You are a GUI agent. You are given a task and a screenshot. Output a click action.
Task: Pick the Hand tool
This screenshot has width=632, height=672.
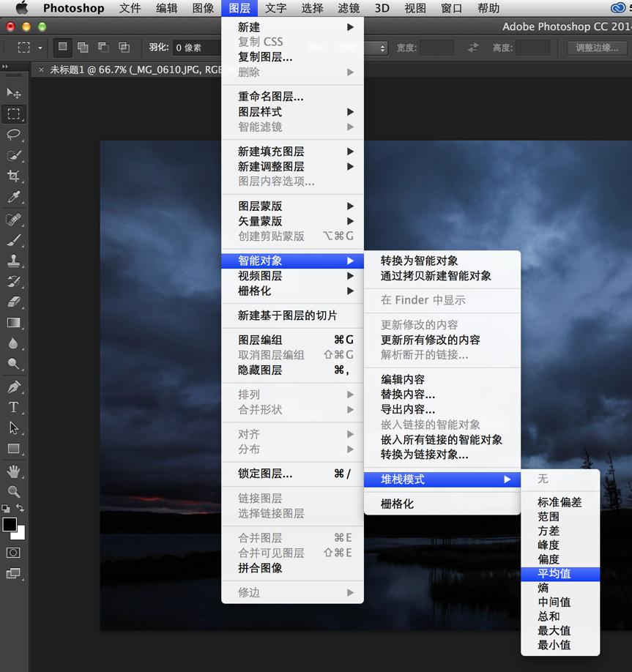tap(13, 471)
